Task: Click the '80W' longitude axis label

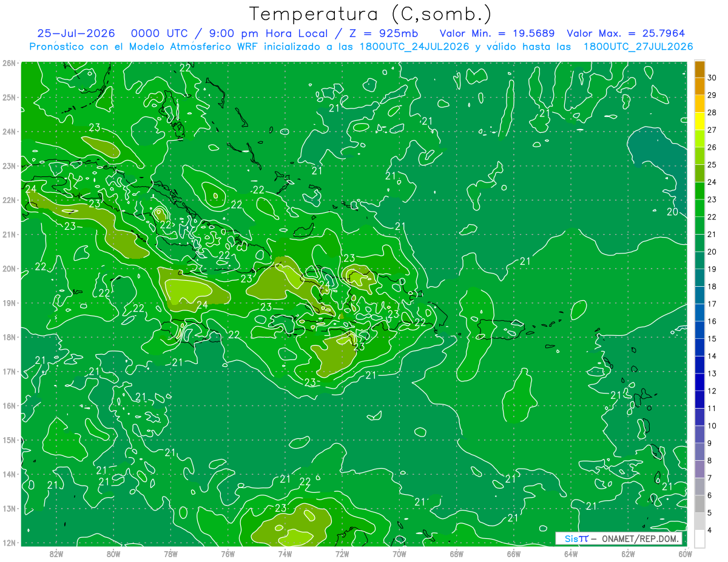Action: [x=113, y=554]
